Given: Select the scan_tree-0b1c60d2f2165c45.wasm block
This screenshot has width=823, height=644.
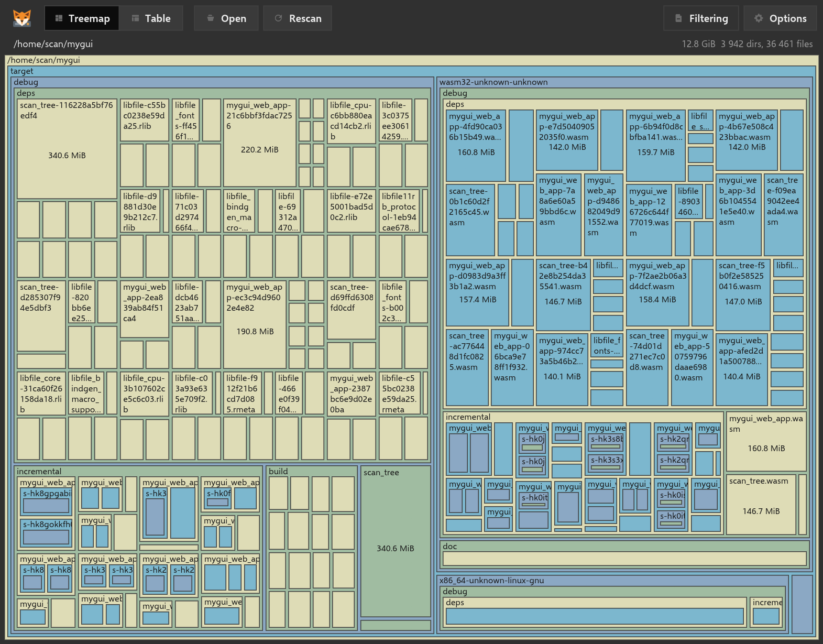Looking at the screenshot, I should tap(470, 220).
